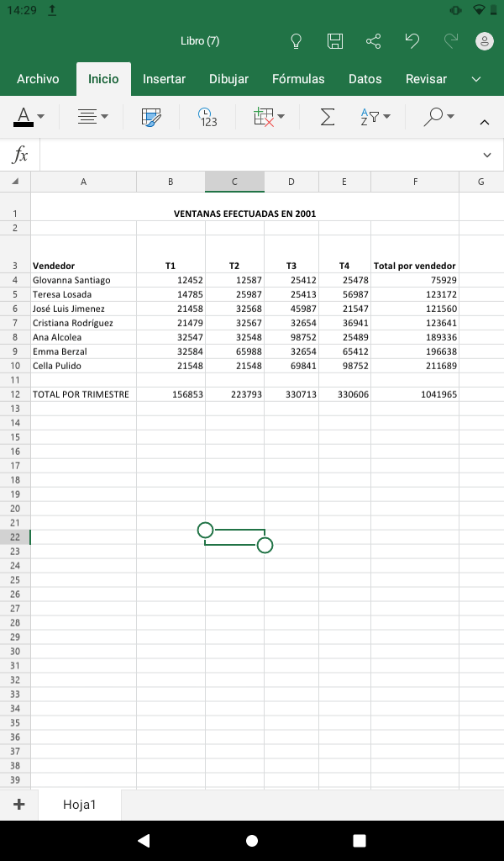The width and height of the screenshot is (504, 861).
Task: Select cell with value 156853
Action: (171, 394)
